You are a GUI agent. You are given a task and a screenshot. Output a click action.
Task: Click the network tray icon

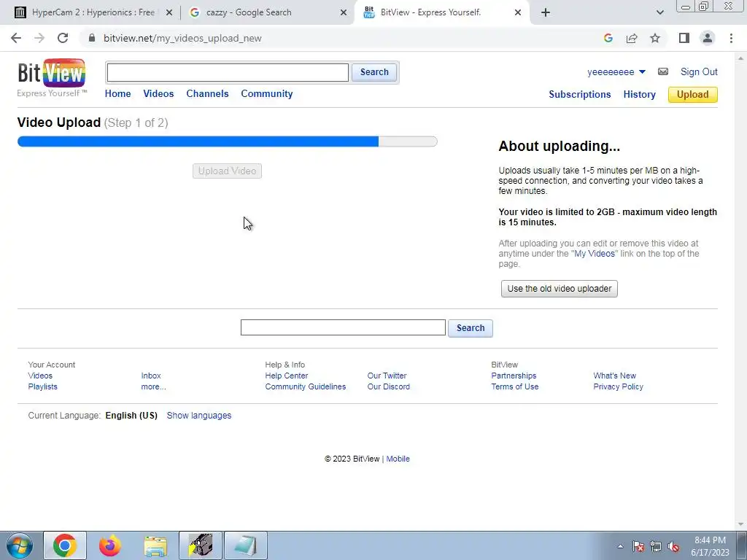click(656, 547)
